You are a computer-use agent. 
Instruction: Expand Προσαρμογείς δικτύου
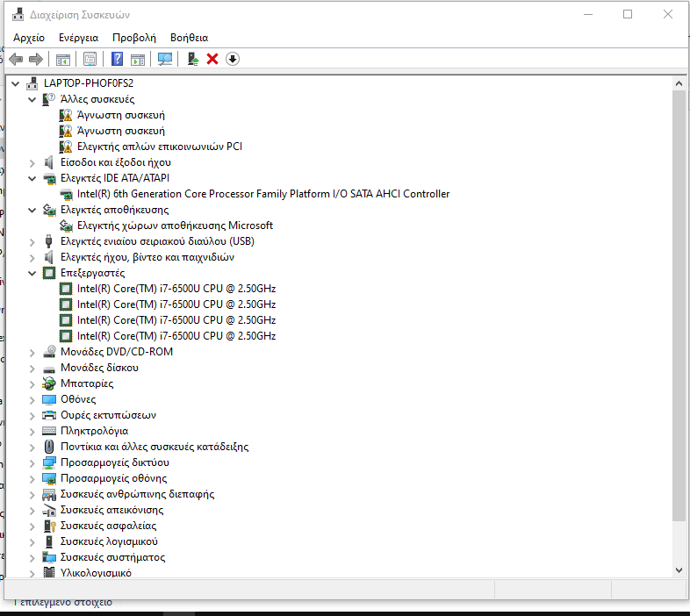pos(32,463)
